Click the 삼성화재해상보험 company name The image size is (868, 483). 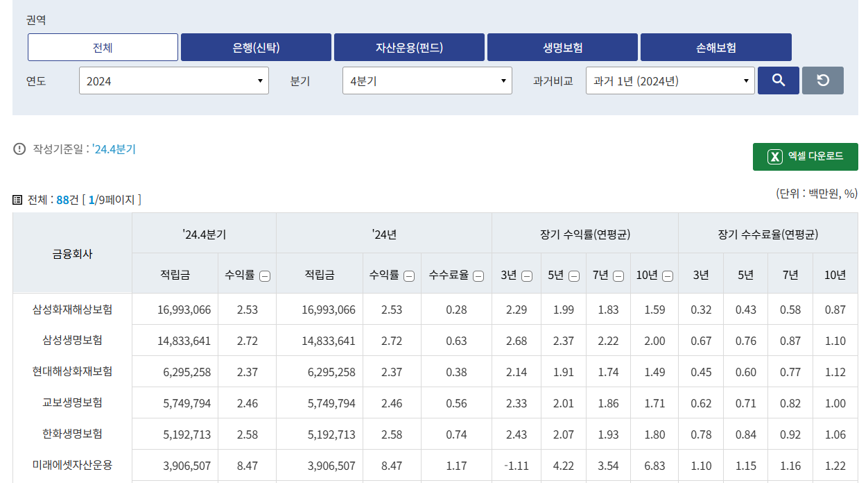point(72,309)
